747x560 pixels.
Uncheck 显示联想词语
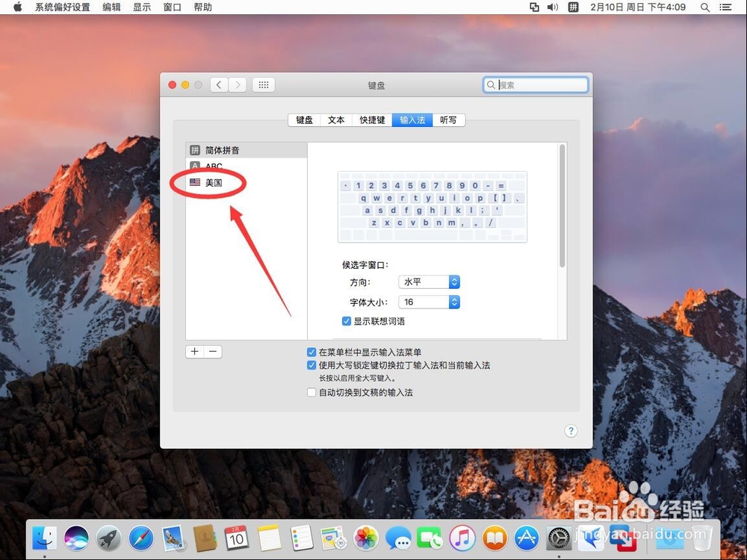click(346, 320)
